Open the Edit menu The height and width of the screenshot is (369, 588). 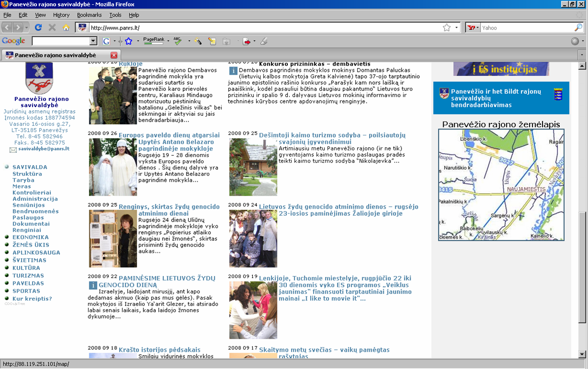(23, 15)
